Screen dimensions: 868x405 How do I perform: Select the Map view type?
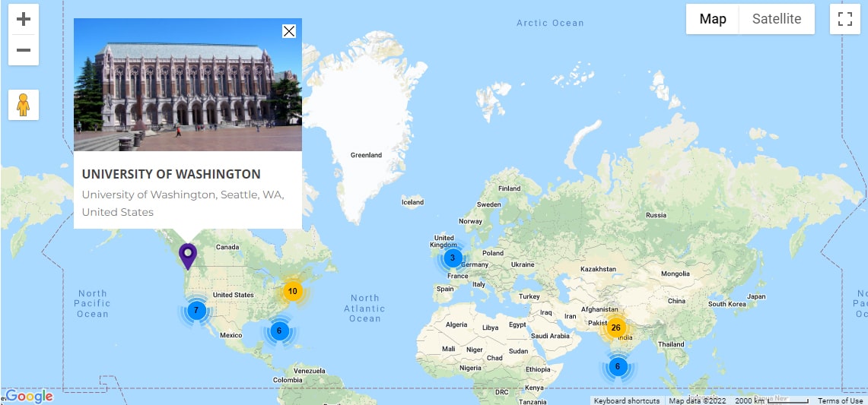[713, 19]
